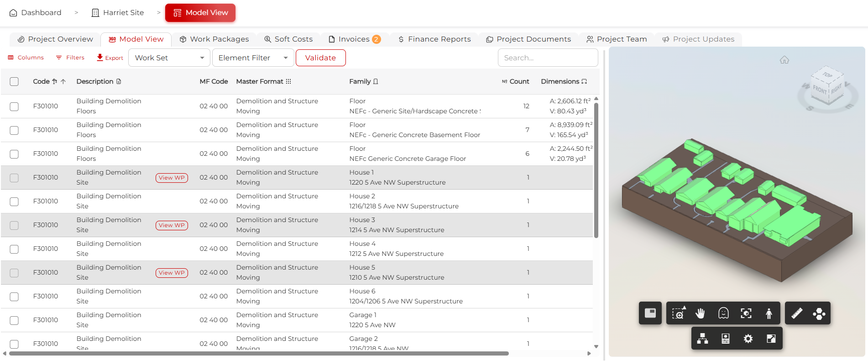Click the Description column document icon
Screen dimensions: 868x361
coord(119,81)
